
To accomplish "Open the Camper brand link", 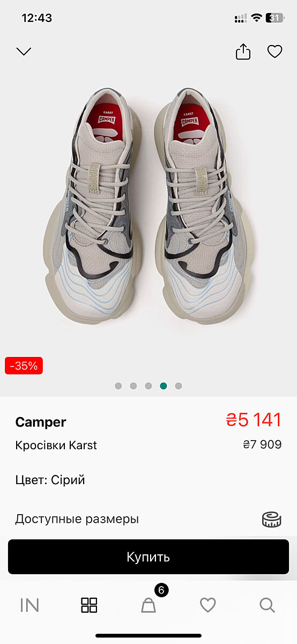I will [41, 422].
